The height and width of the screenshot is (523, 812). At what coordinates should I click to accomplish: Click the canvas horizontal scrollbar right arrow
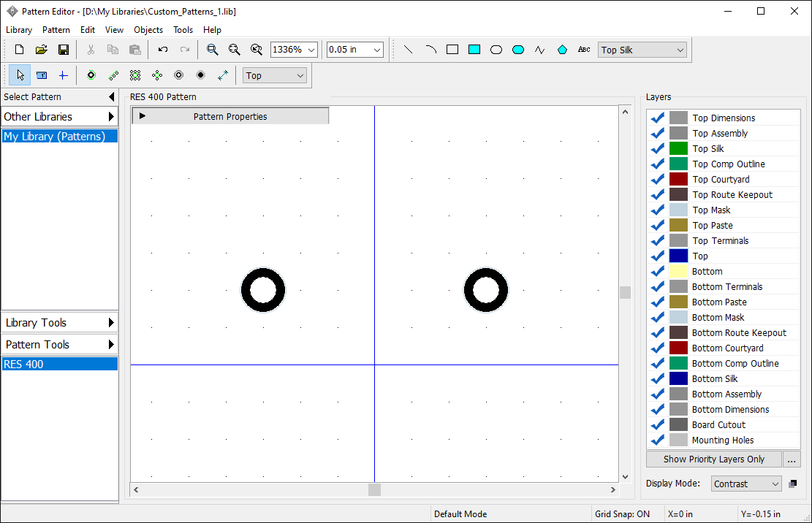[612, 489]
